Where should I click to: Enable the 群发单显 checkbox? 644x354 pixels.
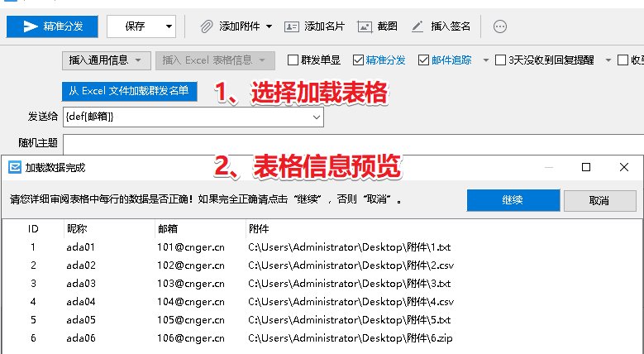point(293,60)
